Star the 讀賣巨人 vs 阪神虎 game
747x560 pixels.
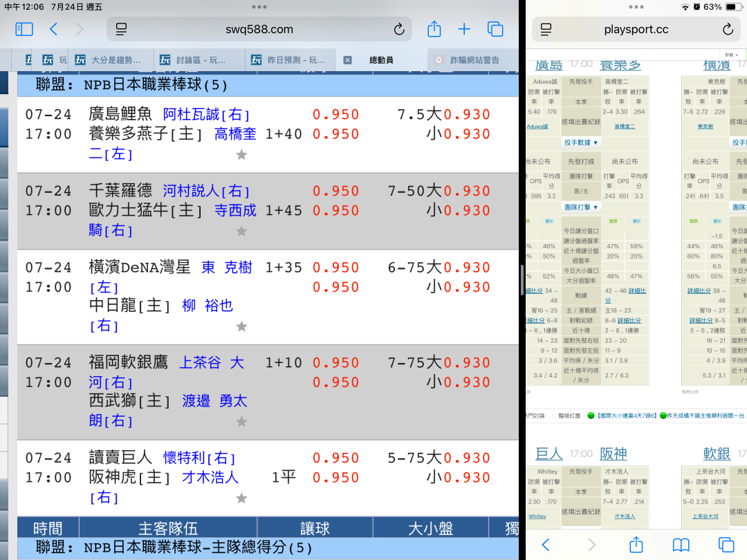click(x=241, y=498)
